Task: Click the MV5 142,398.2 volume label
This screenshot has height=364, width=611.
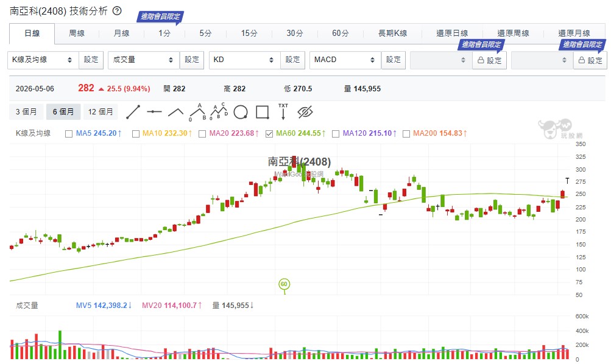Action: pos(104,306)
